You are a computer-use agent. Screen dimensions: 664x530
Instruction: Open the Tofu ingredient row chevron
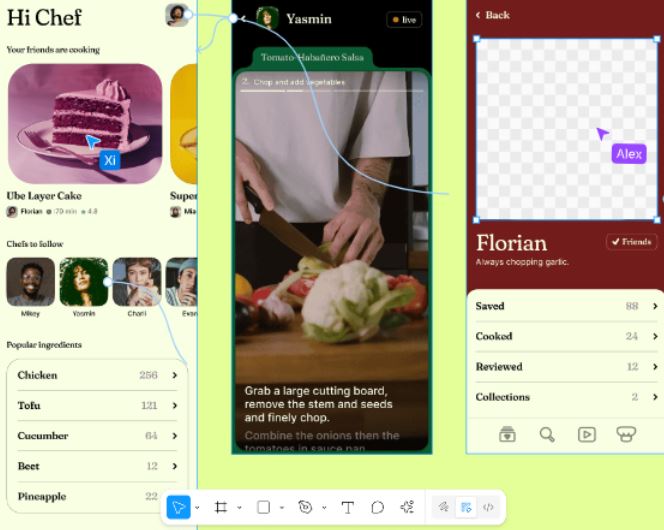pyautogui.click(x=174, y=406)
